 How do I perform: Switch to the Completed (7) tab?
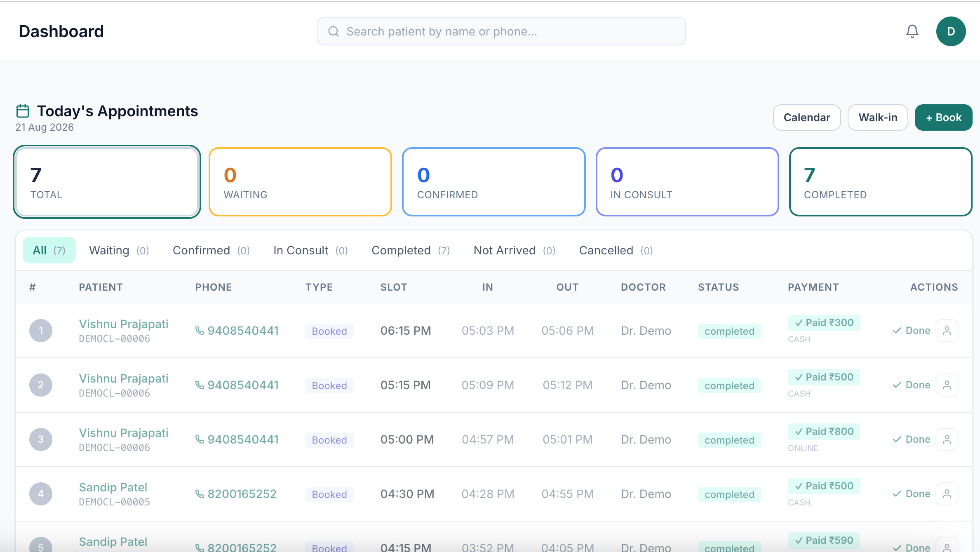(411, 250)
